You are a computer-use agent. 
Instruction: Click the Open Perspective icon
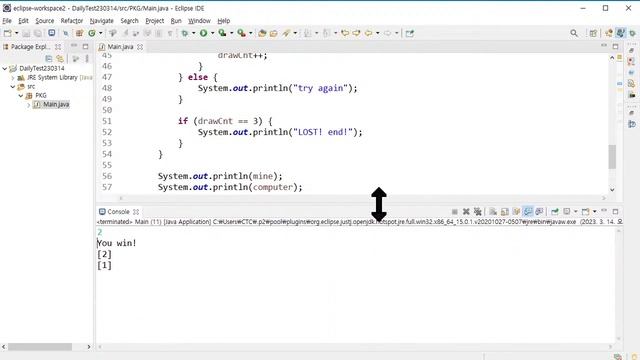tap(593, 33)
